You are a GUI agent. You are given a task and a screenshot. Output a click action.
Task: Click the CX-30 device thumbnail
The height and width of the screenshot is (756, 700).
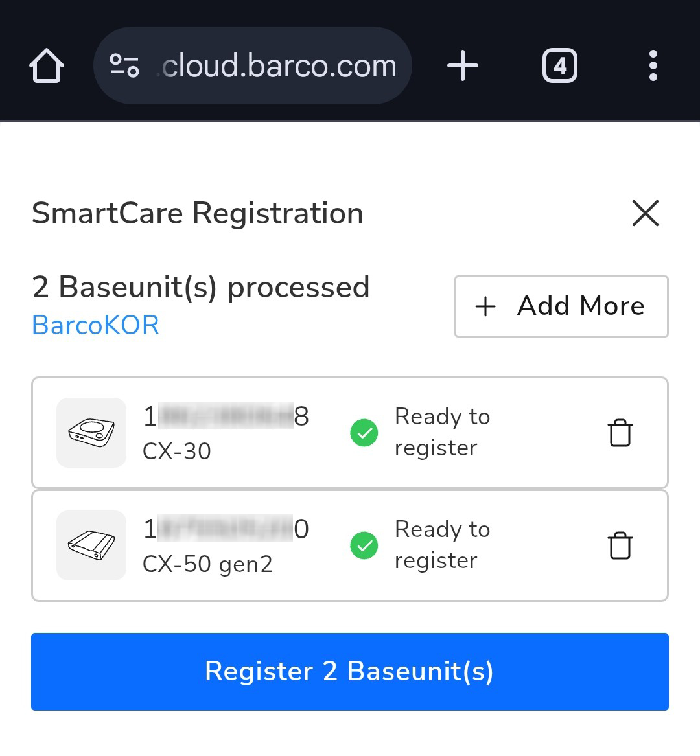pyautogui.click(x=91, y=433)
